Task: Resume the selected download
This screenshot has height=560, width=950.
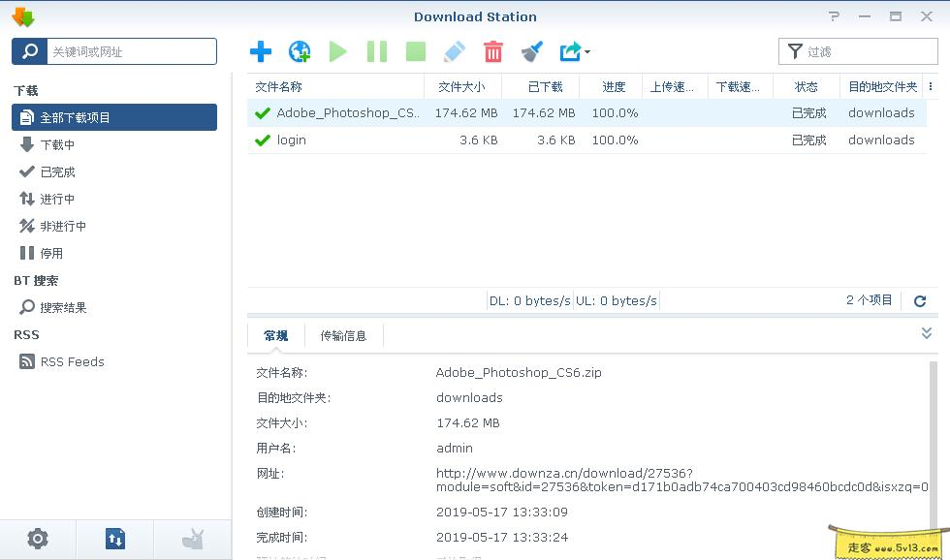Action: [337, 51]
